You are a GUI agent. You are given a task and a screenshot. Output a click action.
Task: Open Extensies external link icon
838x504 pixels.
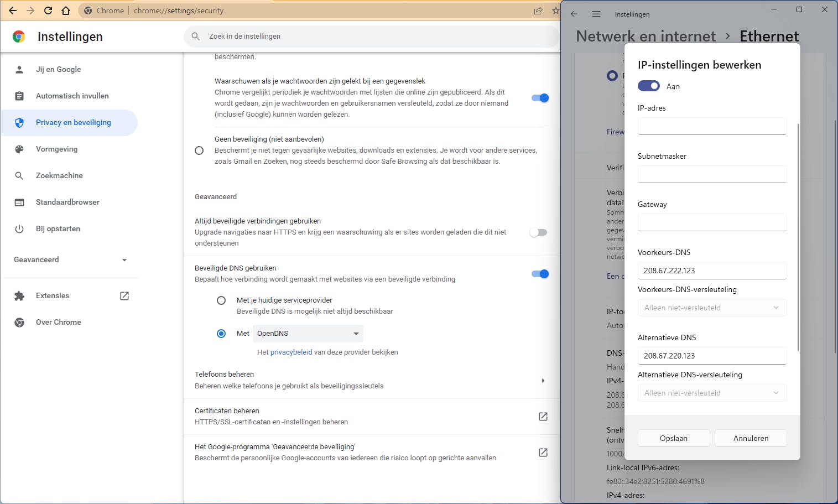[124, 296]
